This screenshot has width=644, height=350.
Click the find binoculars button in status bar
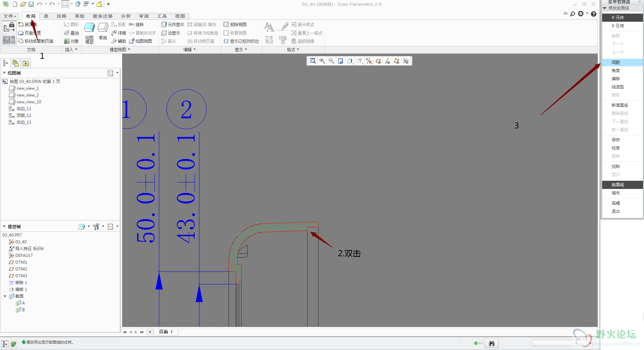pos(492,344)
